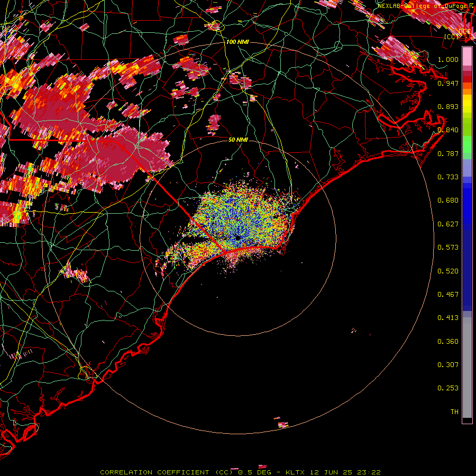This screenshot has height=476, width=476.
Task: Click the KLTX station identifier in the caption
Action: 295,472
